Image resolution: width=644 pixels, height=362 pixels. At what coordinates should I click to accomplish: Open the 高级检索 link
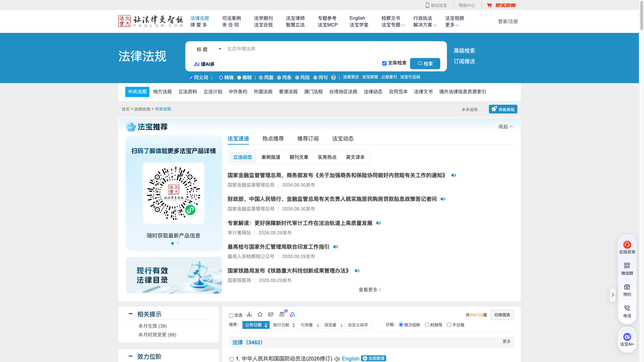click(464, 51)
